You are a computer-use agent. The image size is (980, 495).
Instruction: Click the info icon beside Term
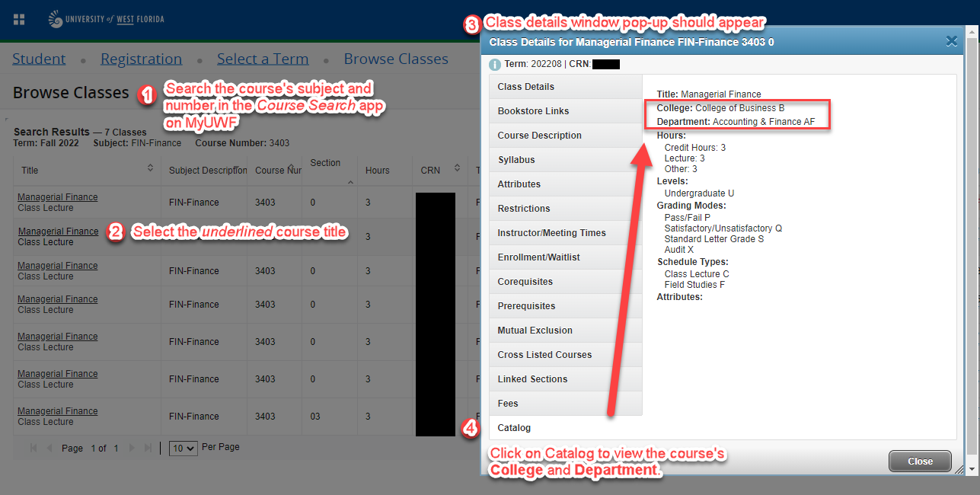(495, 65)
